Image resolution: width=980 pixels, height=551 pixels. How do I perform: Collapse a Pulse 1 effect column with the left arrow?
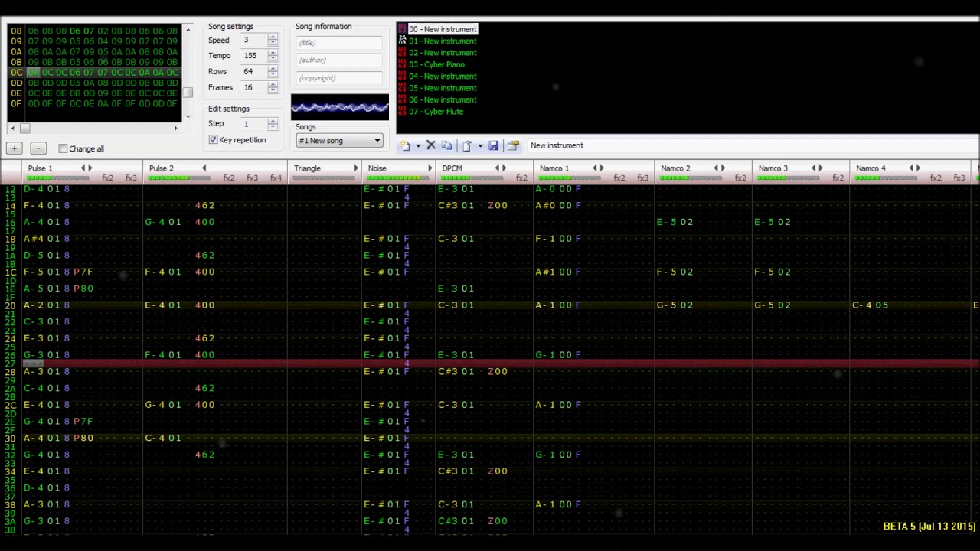click(83, 168)
